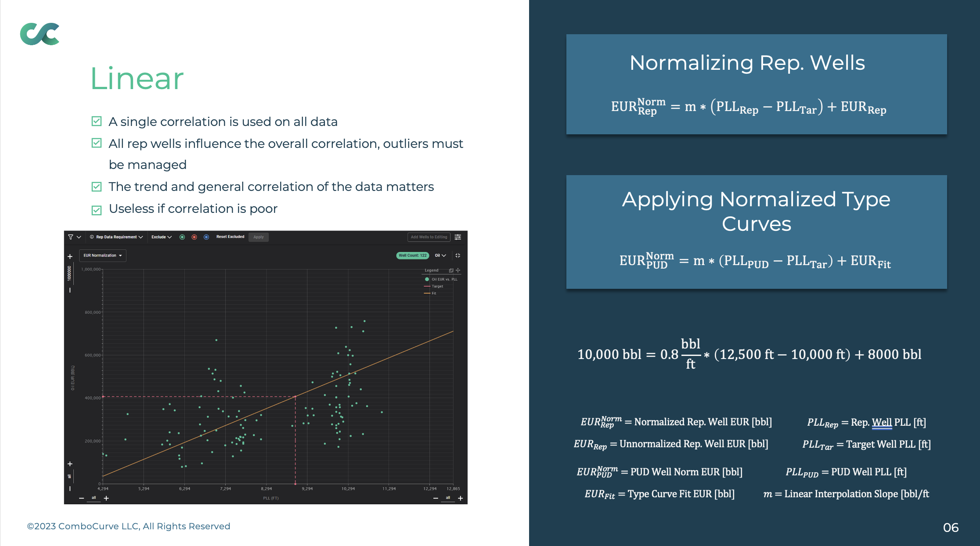The width and height of the screenshot is (980, 546).
Task: Expand the Rep Data Requirement dropdown
Action: [141, 237]
